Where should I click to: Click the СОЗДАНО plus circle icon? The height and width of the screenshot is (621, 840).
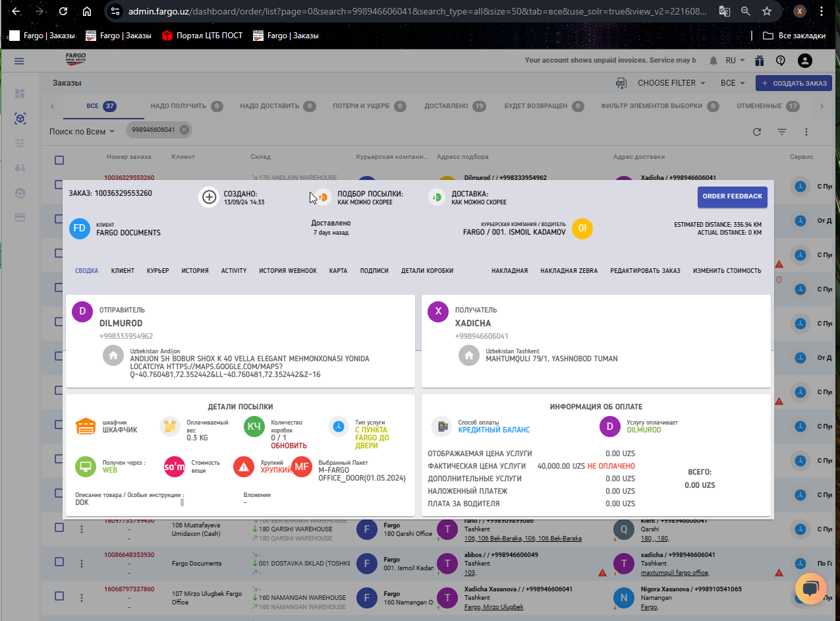click(x=209, y=197)
